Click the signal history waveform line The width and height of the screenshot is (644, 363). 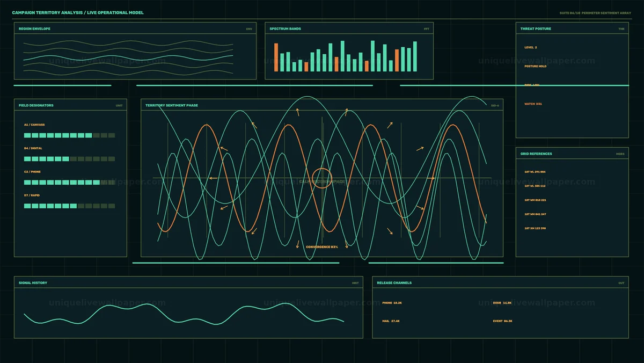[x=184, y=313]
